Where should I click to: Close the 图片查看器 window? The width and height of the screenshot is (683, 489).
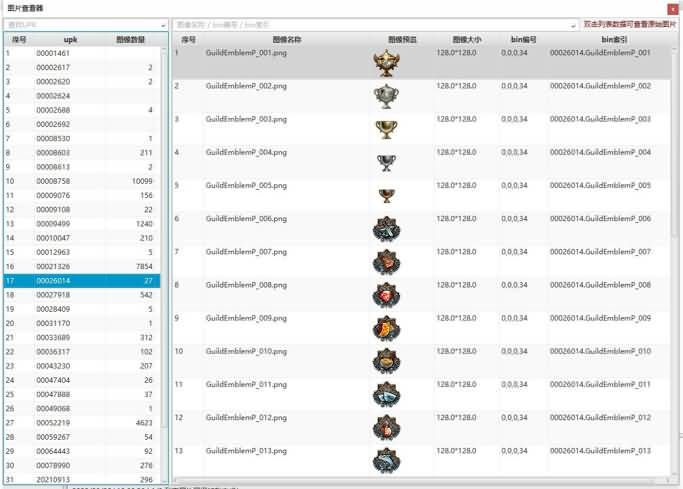click(x=672, y=8)
